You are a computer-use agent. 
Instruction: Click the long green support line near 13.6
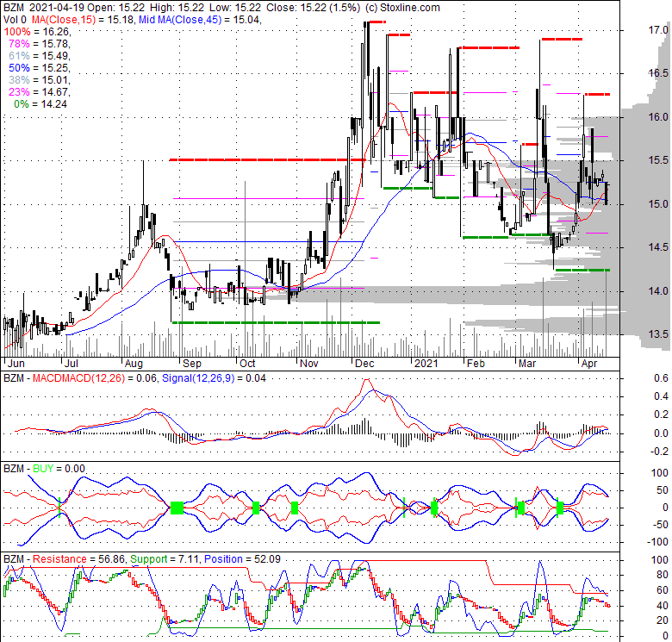pos(276,322)
